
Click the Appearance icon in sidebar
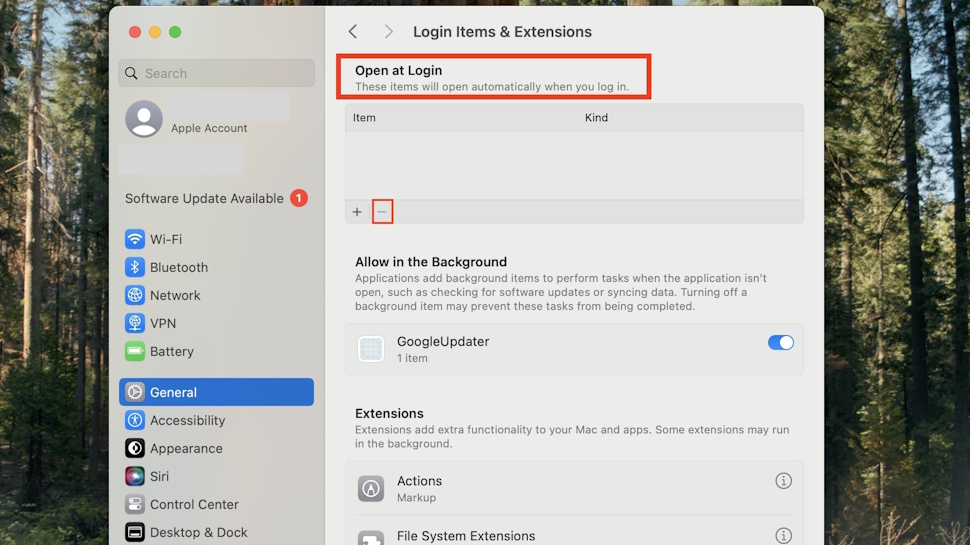(x=134, y=448)
